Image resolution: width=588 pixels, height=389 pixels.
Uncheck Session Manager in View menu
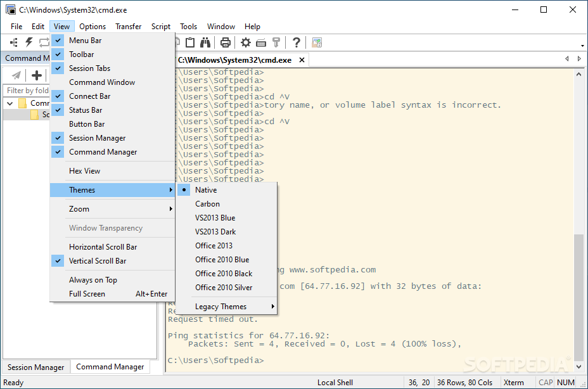tap(113, 137)
